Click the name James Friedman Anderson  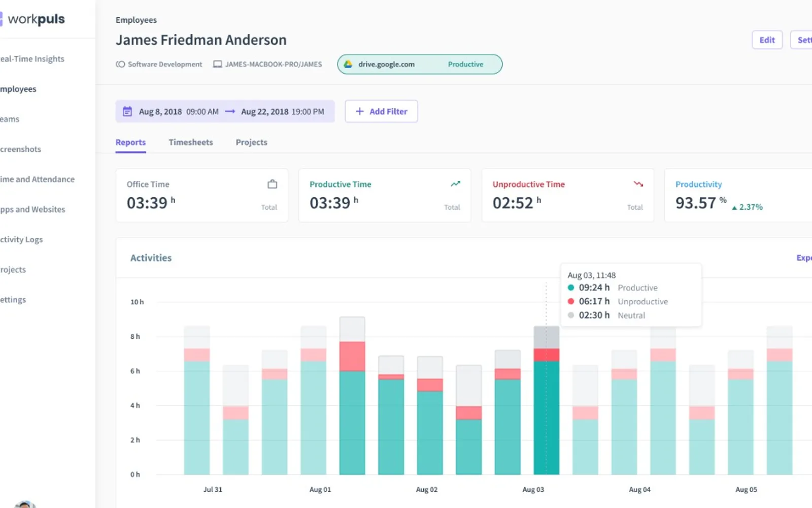[x=201, y=40]
